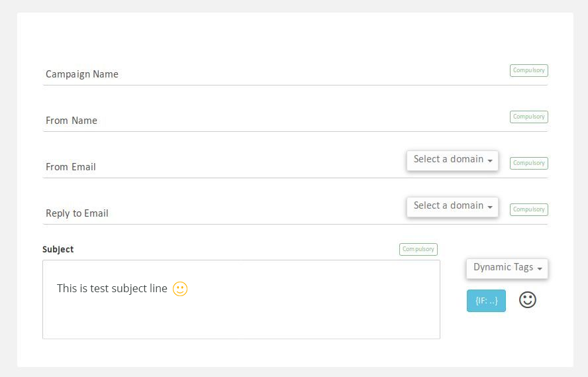The width and height of the screenshot is (588, 377).
Task: Click the Subject label
Action: pyautogui.click(x=58, y=250)
